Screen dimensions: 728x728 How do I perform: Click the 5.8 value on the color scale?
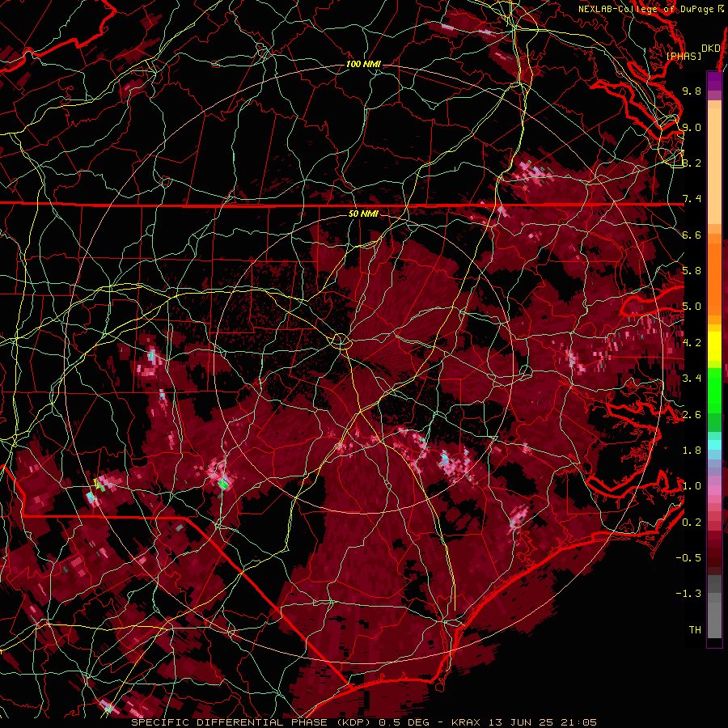[x=692, y=271]
